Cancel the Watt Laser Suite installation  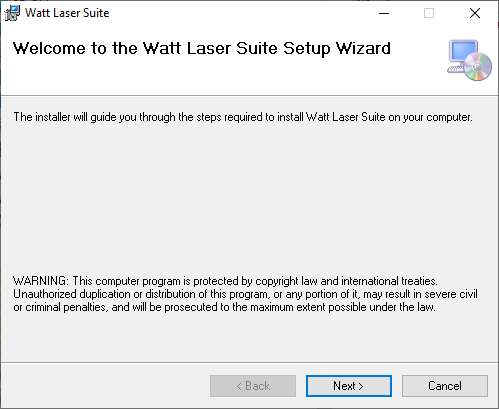pyautogui.click(x=445, y=386)
